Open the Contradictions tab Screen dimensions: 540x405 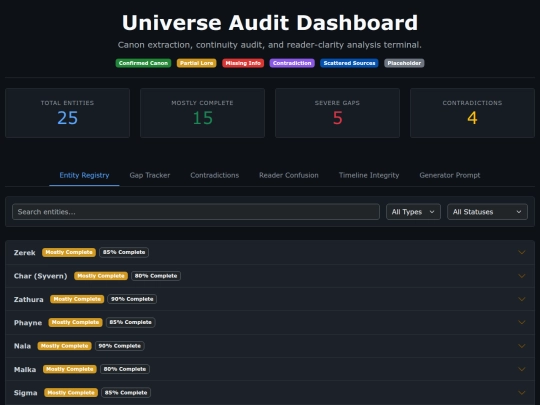click(215, 175)
